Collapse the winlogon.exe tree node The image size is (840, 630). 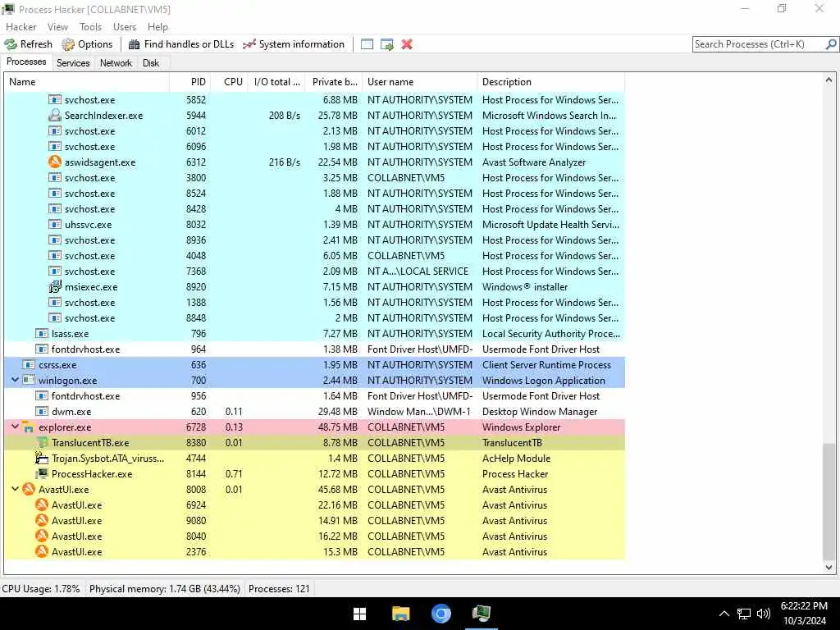coord(15,380)
